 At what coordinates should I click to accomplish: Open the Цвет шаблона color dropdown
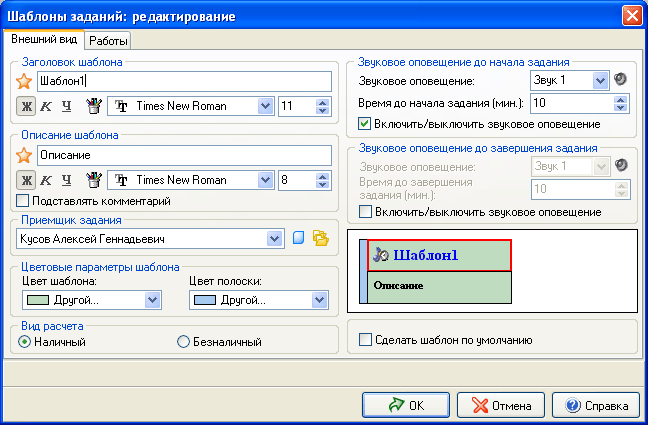(153, 299)
